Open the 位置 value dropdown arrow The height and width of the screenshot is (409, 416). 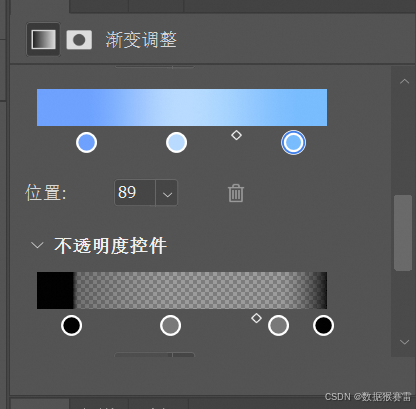tap(167, 193)
